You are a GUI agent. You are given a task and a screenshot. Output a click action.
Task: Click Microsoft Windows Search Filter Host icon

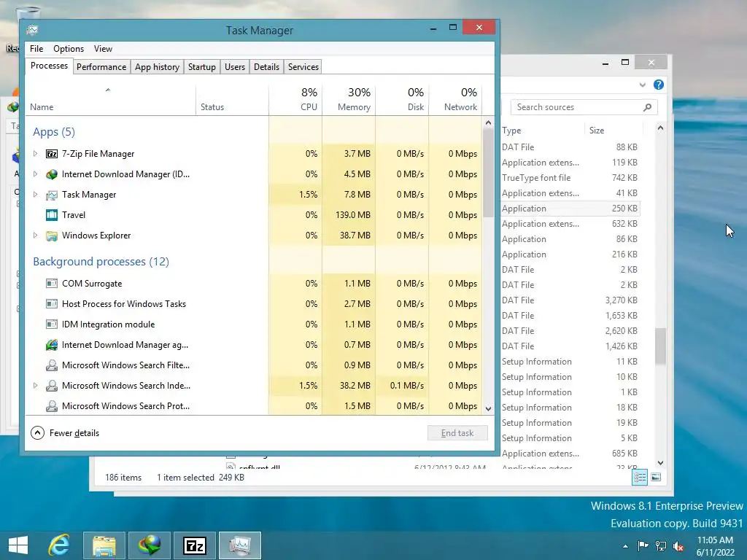[x=52, y=365]
